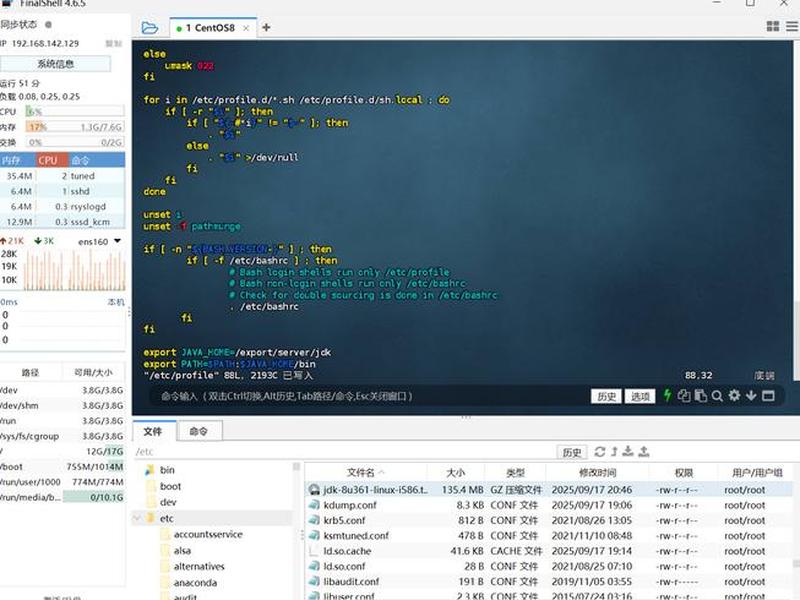Open terminal command 历史 button

point(606,396)
